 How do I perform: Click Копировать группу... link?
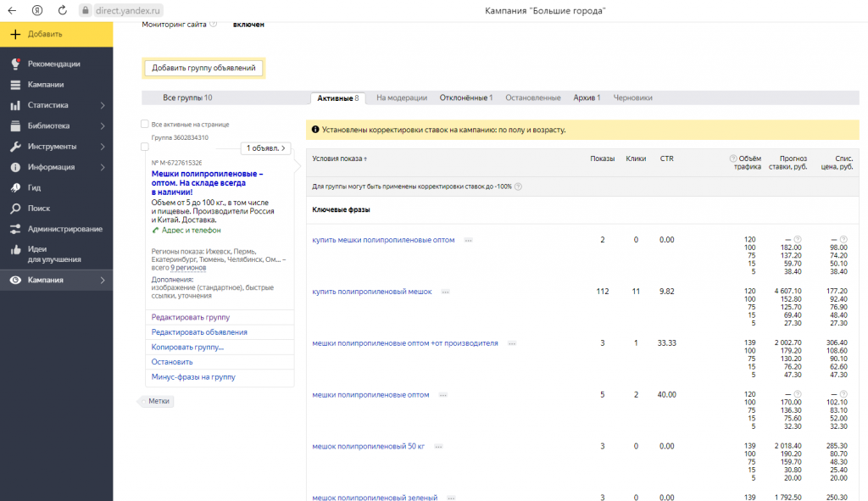(x=187, y=347)
